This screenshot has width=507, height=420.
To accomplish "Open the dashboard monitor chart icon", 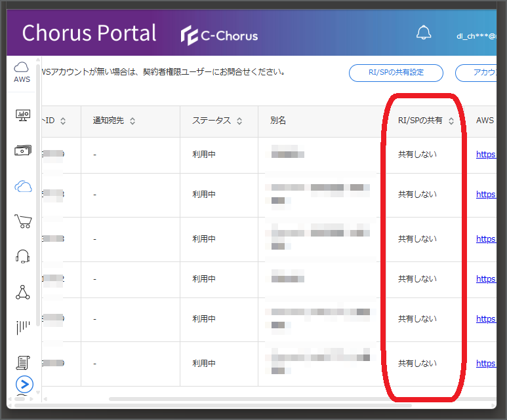I will coord(23,115).
